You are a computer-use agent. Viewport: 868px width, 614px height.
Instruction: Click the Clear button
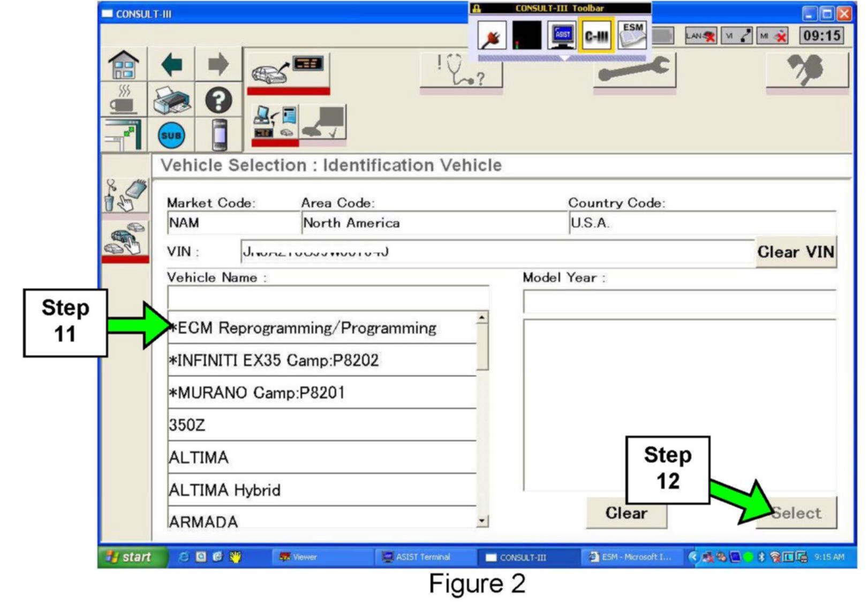(x=626, y=513)
